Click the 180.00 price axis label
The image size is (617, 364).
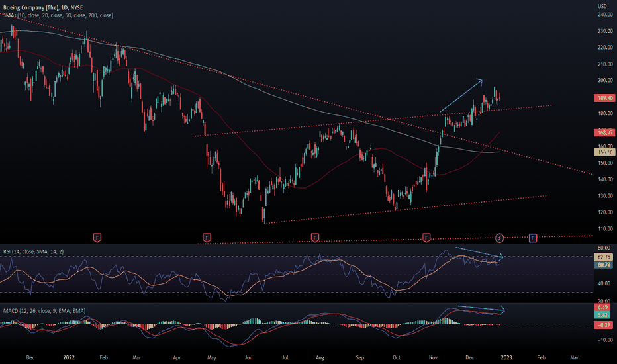605,113
